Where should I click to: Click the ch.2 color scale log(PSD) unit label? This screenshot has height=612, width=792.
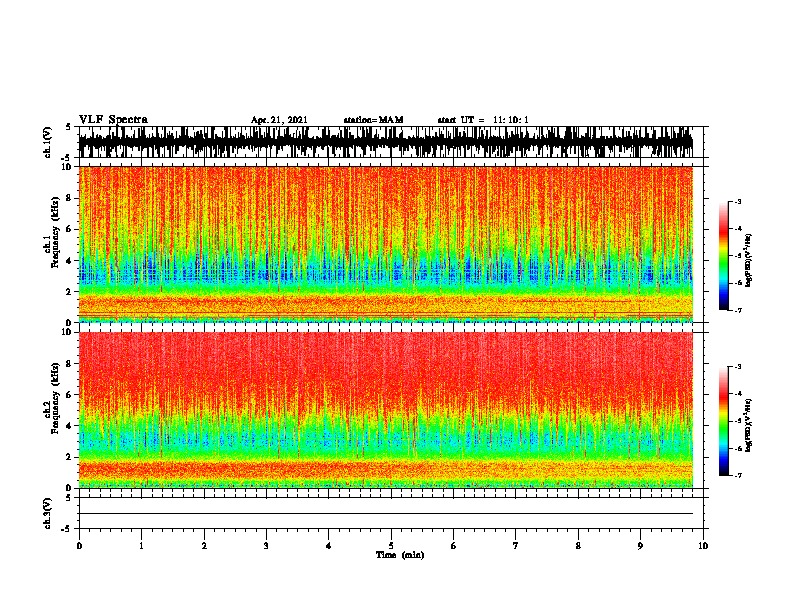pos(749,425)
